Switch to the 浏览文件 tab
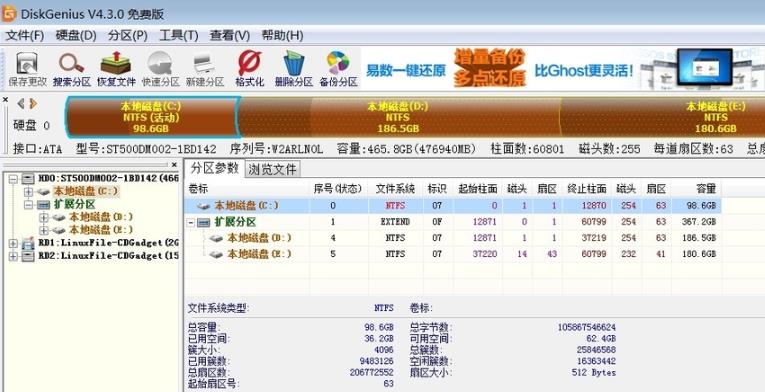765x392 pixels. [273, 169]
